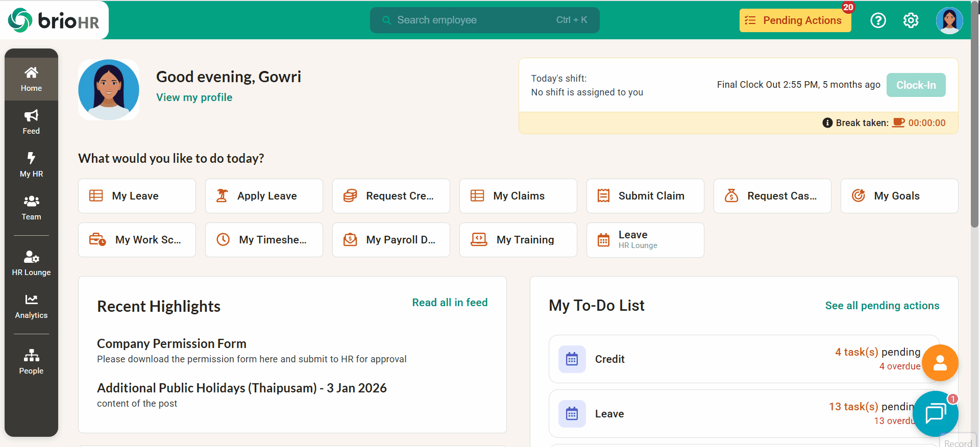The image size is (980, 447).
Task: Click the 20 notification badge
Action: pos(848,7)
